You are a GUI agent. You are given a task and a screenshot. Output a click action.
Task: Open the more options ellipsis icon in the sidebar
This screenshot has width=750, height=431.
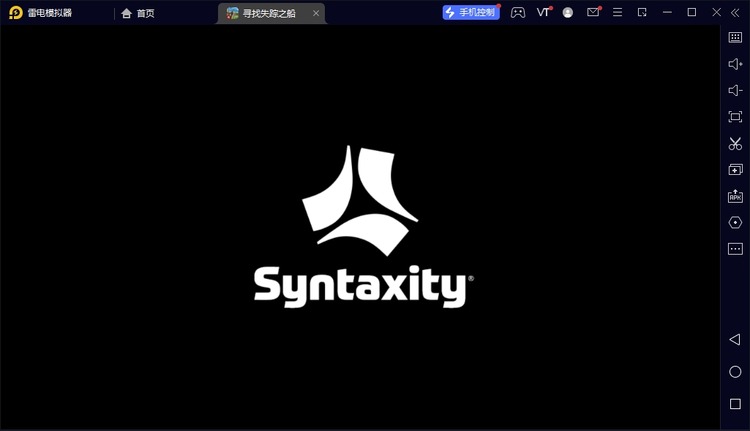coord(735,249)
